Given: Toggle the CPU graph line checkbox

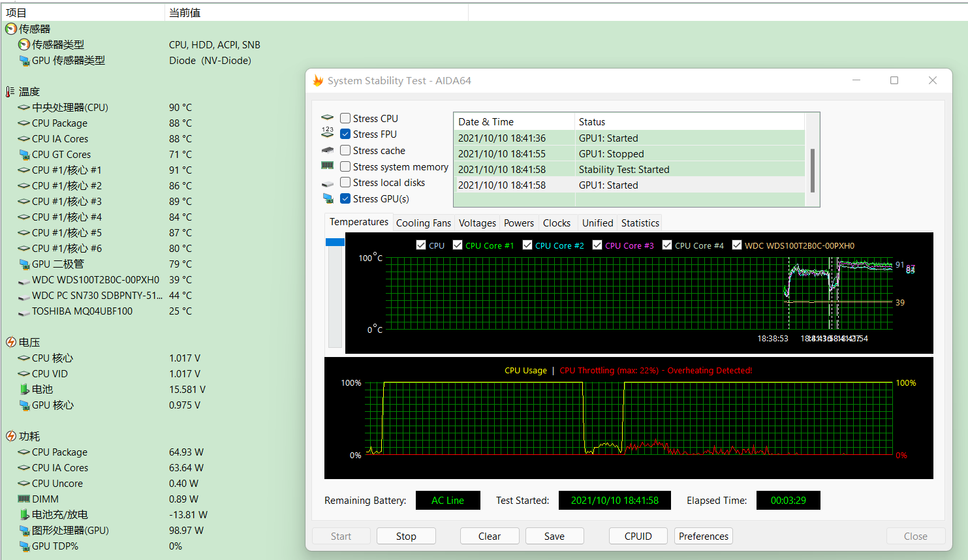Looking at the screenshot, I should click(421, 245).
